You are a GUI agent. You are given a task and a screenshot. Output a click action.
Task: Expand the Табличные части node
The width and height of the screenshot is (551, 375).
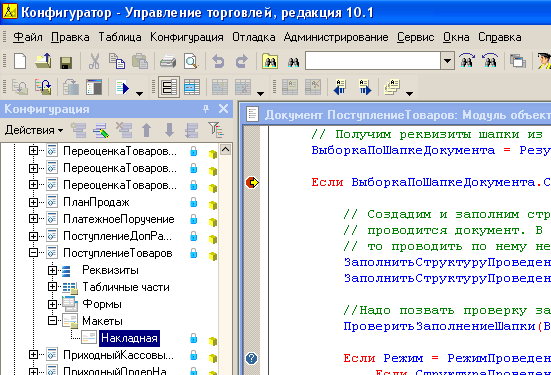click(x=52, y=287)
